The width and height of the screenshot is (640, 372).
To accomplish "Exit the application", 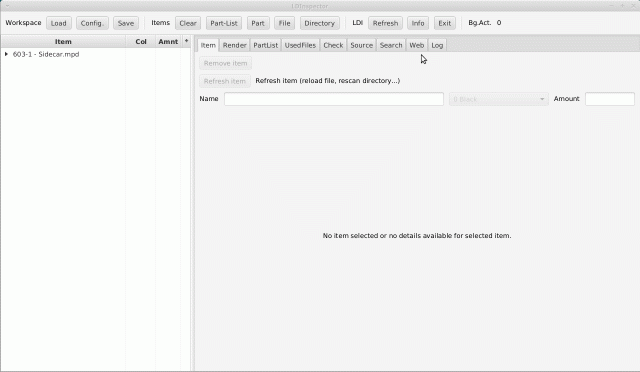I will pyautogui.click(x=444, y=23).
